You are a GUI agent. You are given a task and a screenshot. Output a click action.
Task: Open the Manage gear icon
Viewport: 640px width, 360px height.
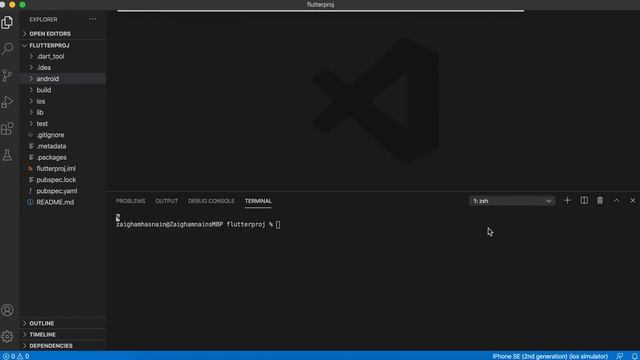(7, 336)
